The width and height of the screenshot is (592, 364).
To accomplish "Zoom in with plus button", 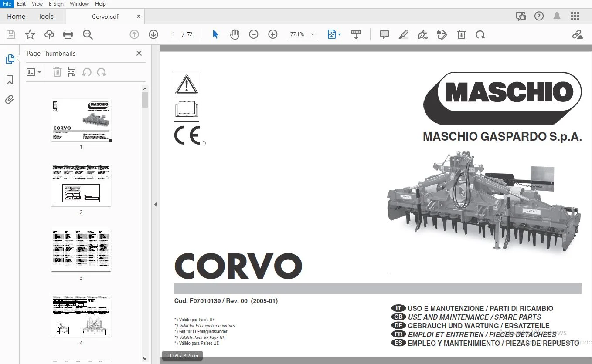I will pos(273,34).
